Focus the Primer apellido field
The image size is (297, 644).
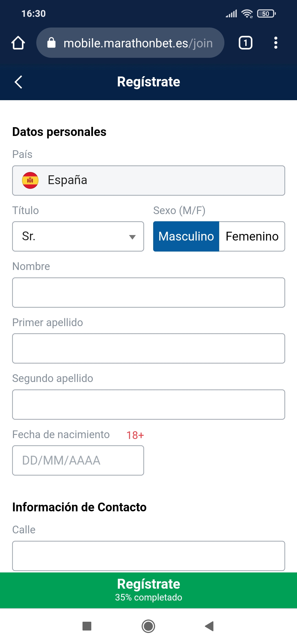click(x=148, y=348)
